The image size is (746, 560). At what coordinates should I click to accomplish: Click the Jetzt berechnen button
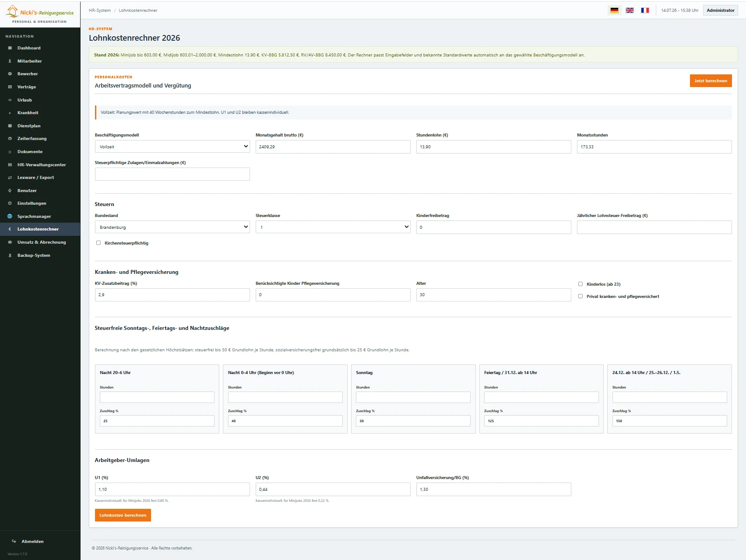coord(711,81)
